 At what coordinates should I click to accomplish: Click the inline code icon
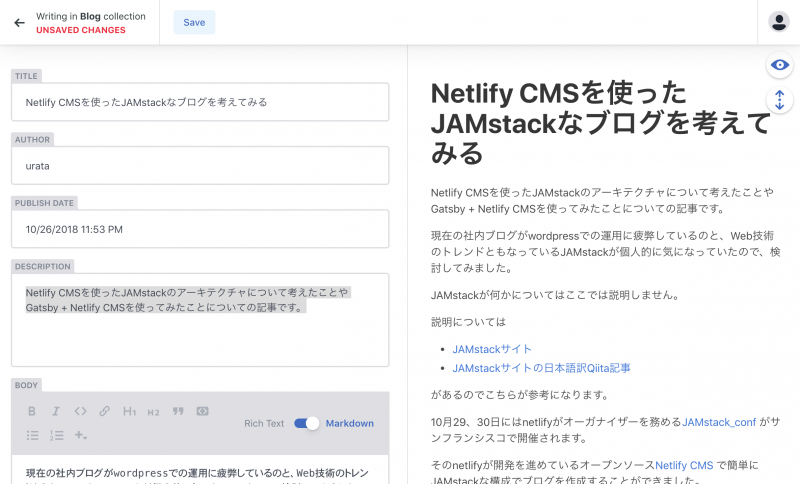pos(80,411)
